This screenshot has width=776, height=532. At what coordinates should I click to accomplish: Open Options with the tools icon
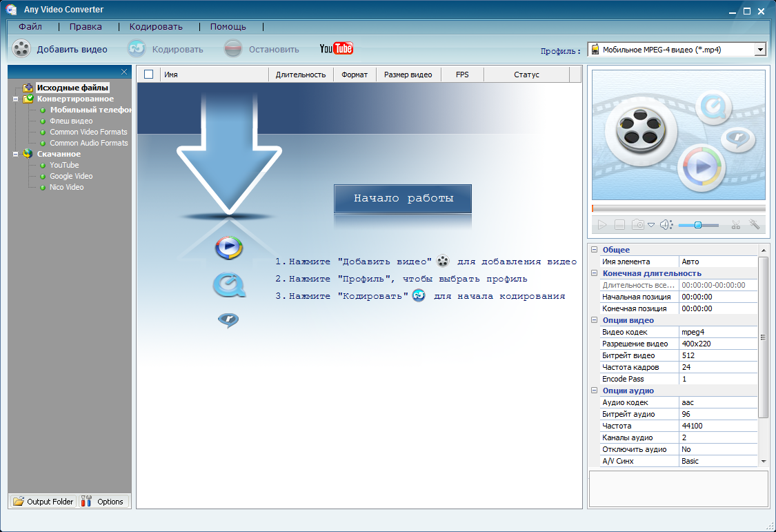coord(103,502)
